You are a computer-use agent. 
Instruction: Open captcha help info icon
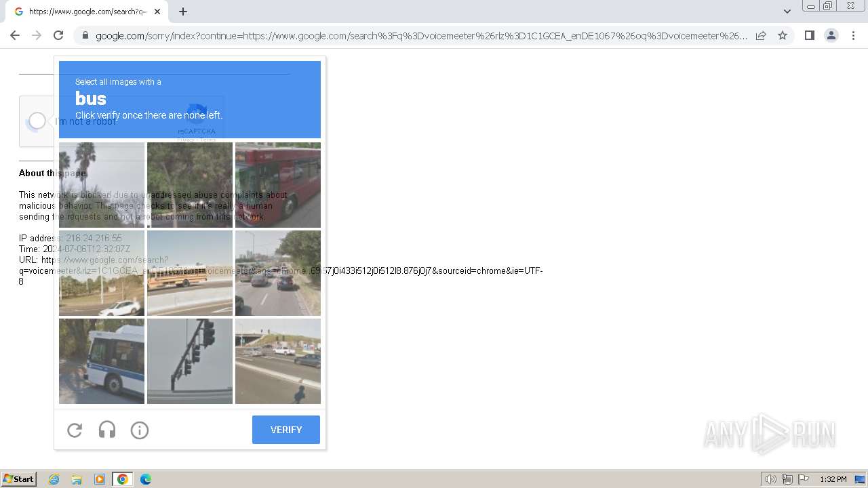click(140, 430)
